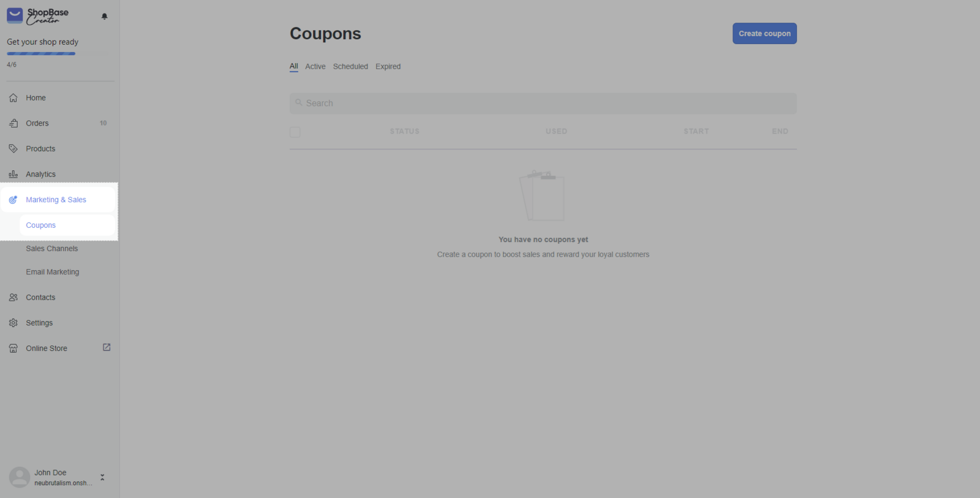The width and height of the screenshot is (980, 498).
Task: Click into the coupon Search field
Action: 543,104
